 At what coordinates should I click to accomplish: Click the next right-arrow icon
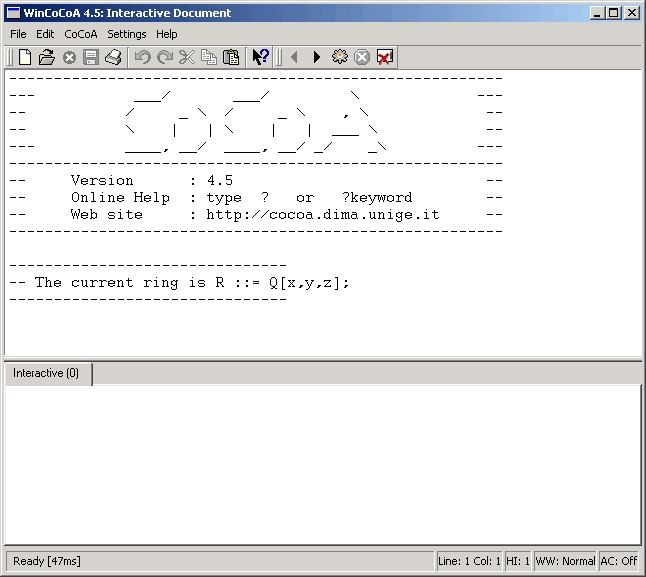tap(316, 57)
